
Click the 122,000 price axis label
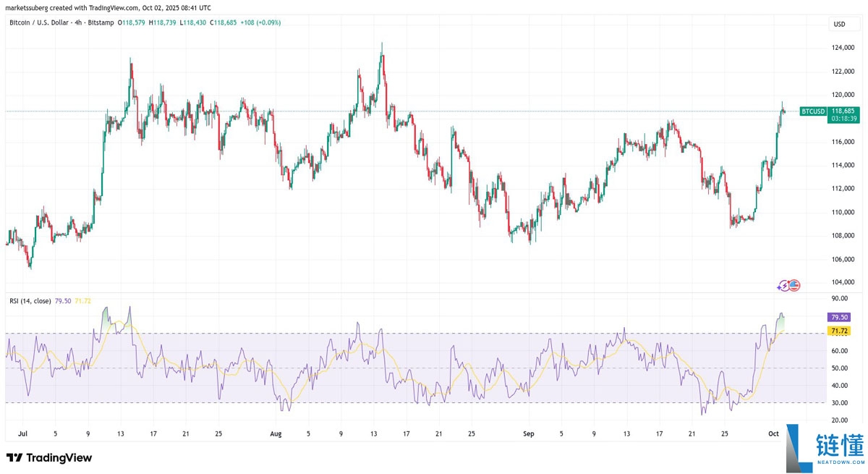843,71
